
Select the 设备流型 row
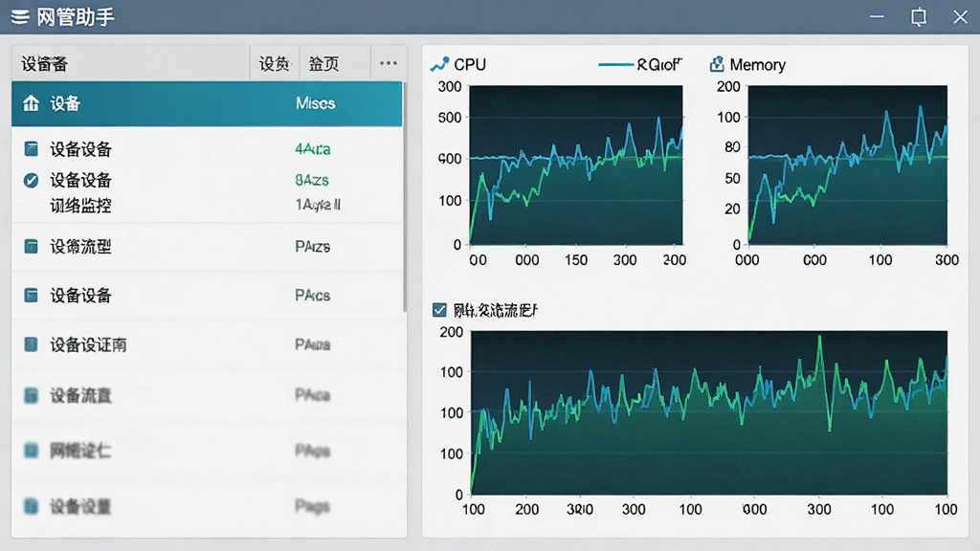[x=207, y=246]
